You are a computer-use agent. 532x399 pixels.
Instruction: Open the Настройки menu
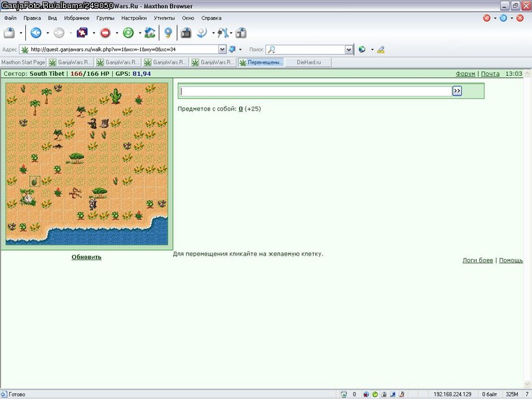[133, 18]
